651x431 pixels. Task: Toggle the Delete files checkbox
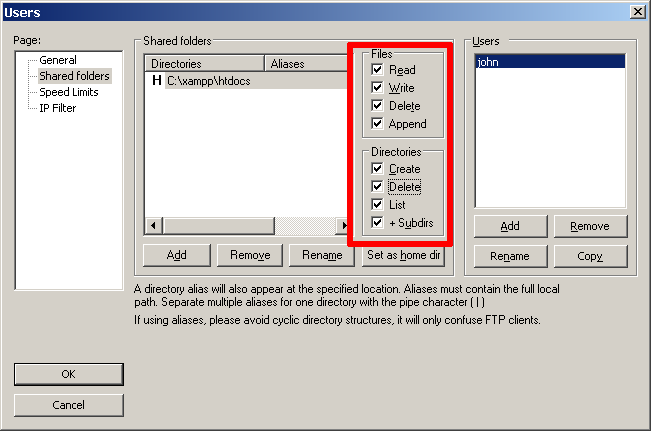377,106
